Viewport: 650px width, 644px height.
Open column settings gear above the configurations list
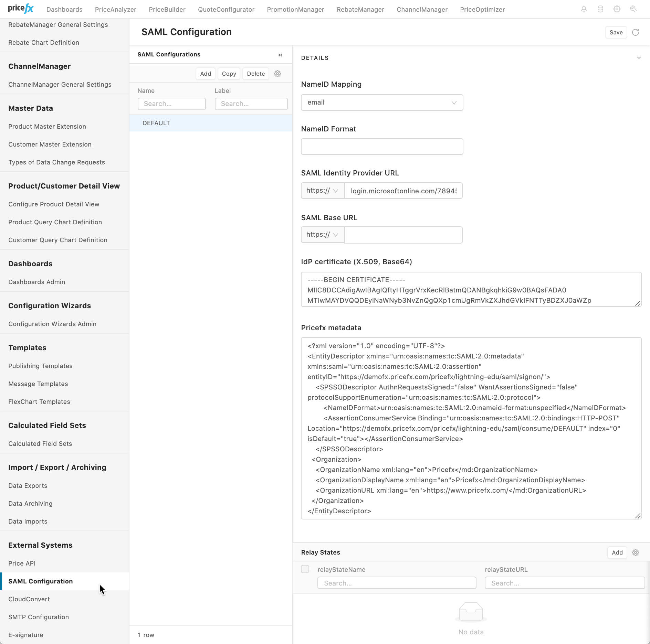tap(278, 74)
